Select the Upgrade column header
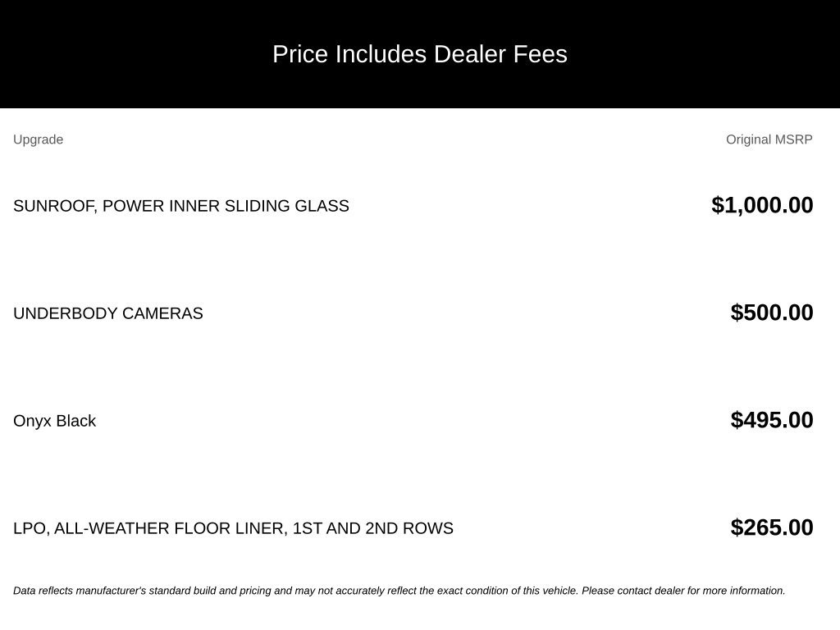 click(38, 139)
